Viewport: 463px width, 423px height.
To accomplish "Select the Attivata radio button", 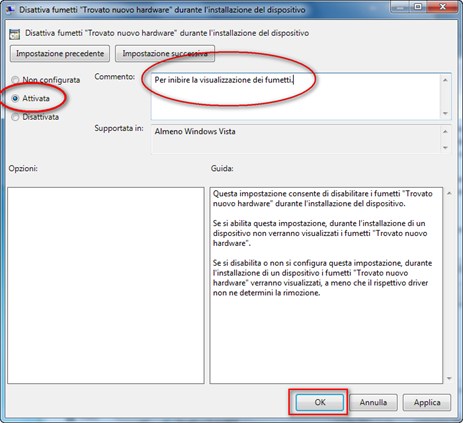I will pyautogui.click(x=15, y=98).
